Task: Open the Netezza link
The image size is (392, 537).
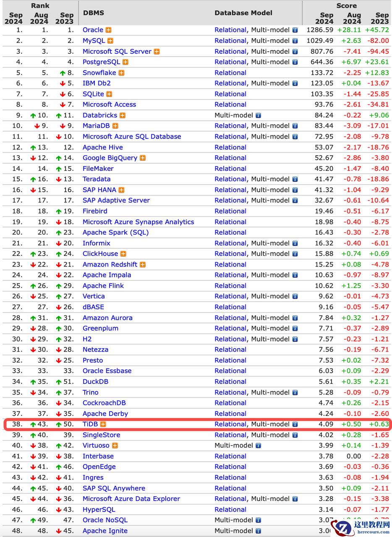Action: coord(95,349)
